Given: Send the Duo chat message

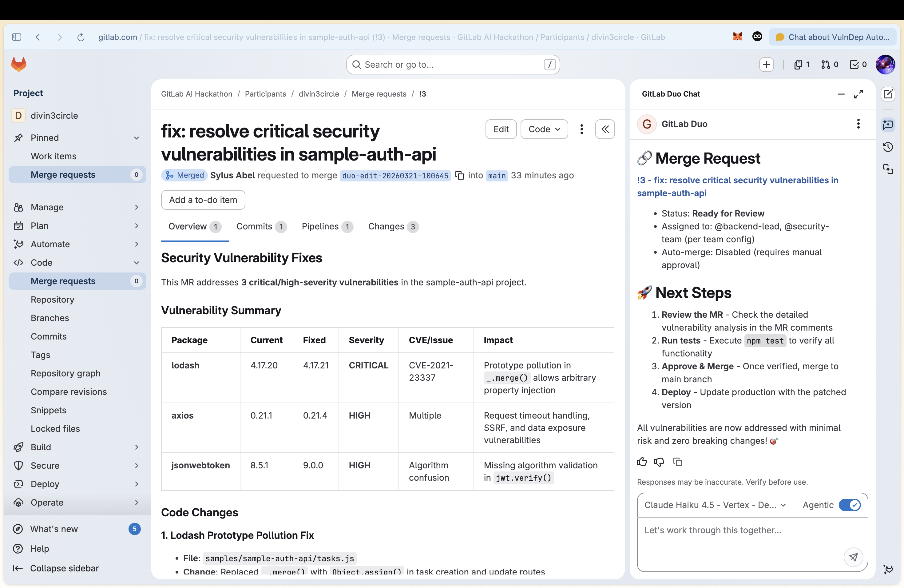Looking at the screenshot, I should point(853,557).
